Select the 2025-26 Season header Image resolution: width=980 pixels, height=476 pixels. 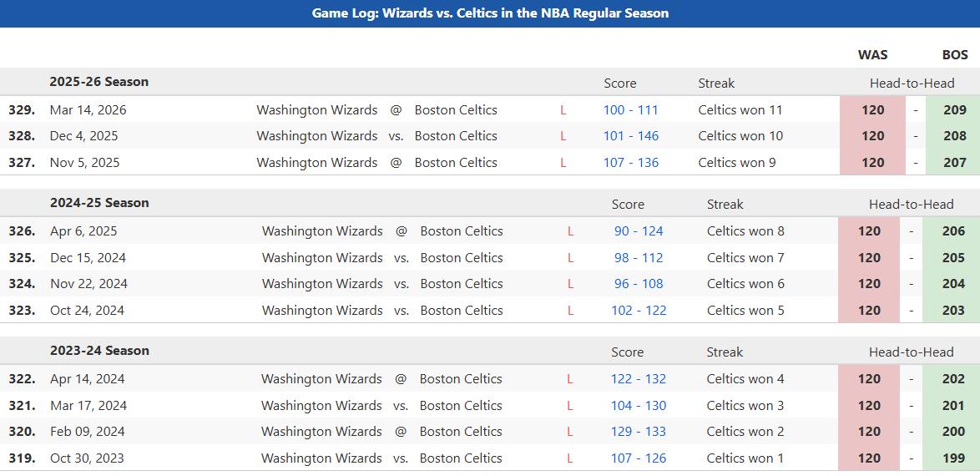click(x=99, y=82)
